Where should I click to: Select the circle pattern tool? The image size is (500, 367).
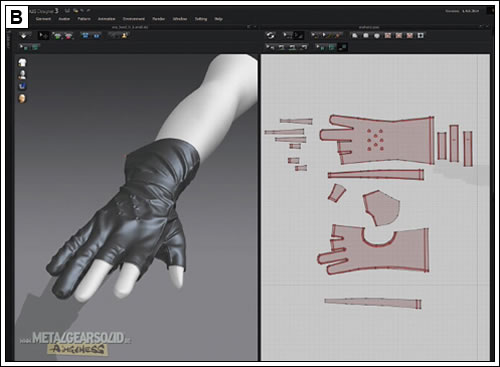tap(377, 35)
